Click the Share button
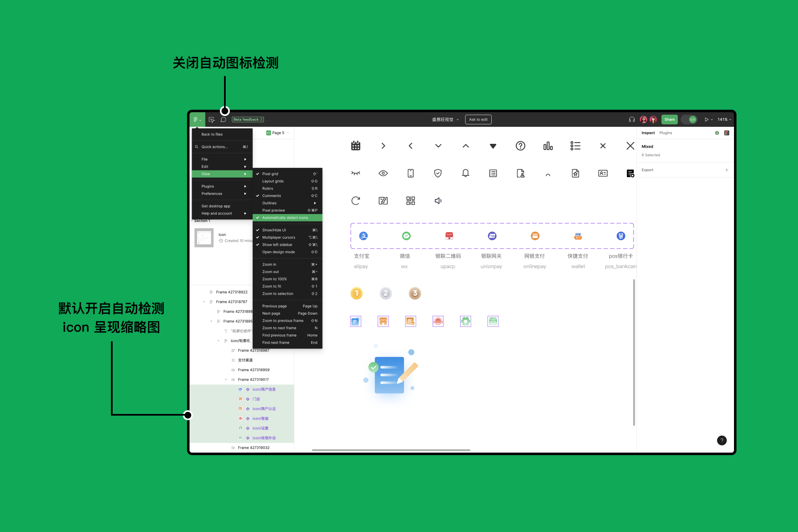 point(669,120)
